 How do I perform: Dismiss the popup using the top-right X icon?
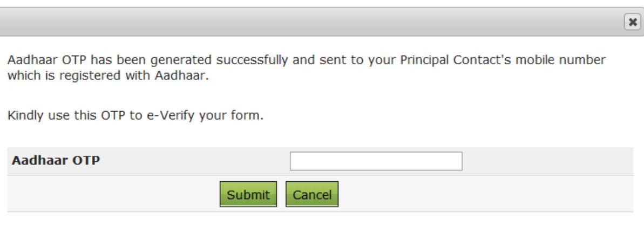(x=631, y=22)
